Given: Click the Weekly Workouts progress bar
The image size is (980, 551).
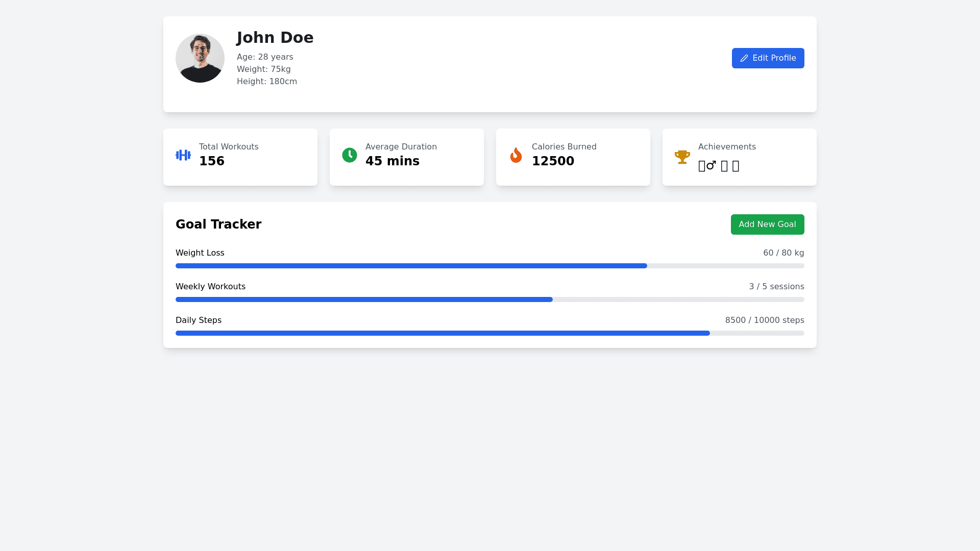Looking at the screenshot, I should 489,299.
